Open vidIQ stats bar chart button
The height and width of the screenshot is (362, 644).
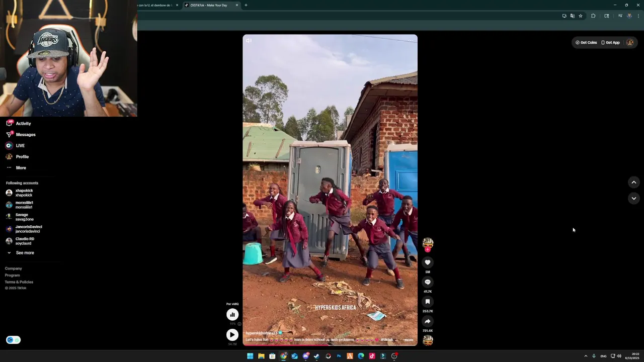pos(232,315)
